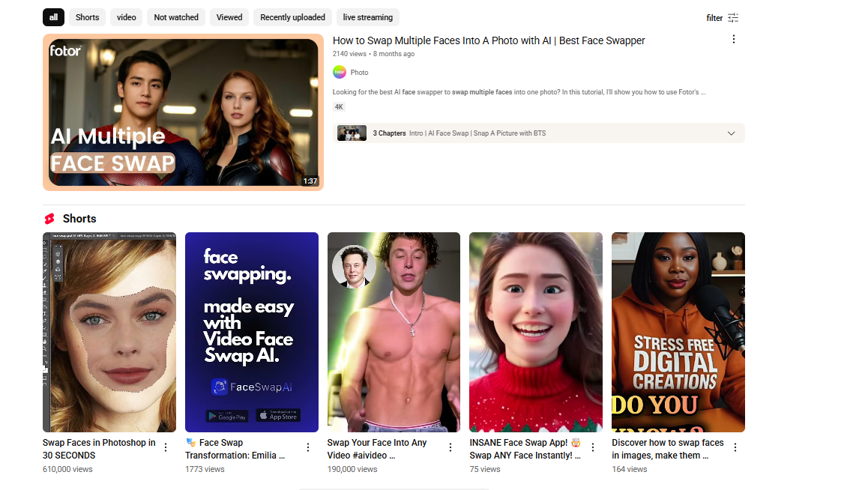Image resolution: width=868 pixels, height=490 pixels.
Task: Click the 'Intro | AI Face Swap' chapters text
Action: (477, 133)
